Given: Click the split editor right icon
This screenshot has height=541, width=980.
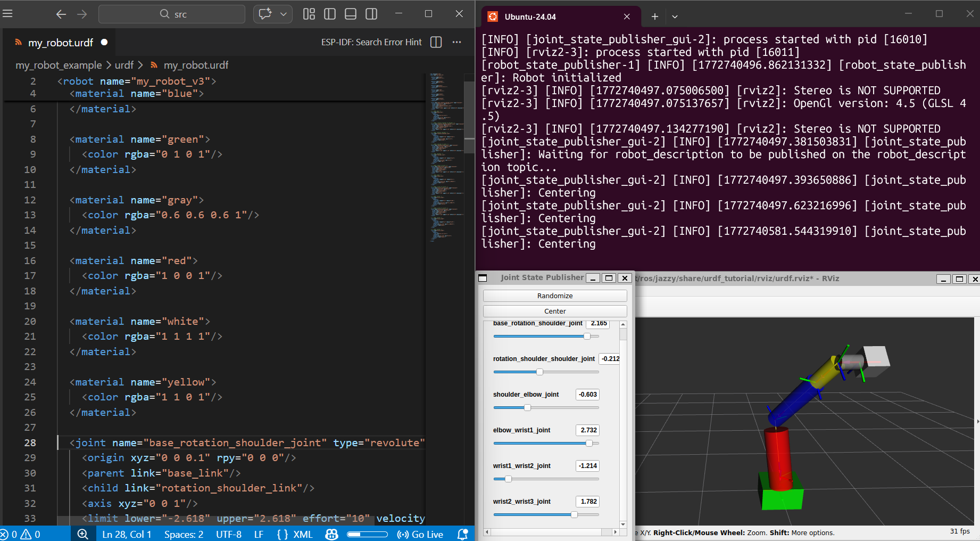Looking at the screenshot, I should pos(436,43).
